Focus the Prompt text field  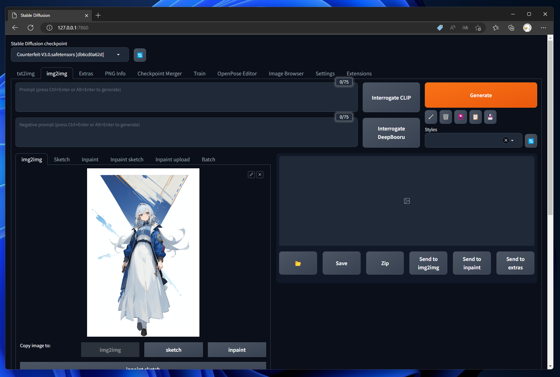point(186,97)
